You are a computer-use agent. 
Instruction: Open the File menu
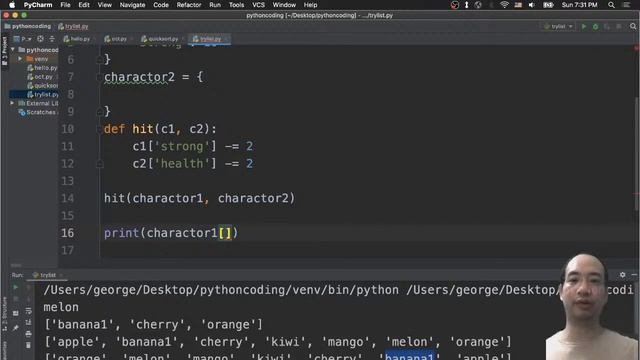click(65, 5)
